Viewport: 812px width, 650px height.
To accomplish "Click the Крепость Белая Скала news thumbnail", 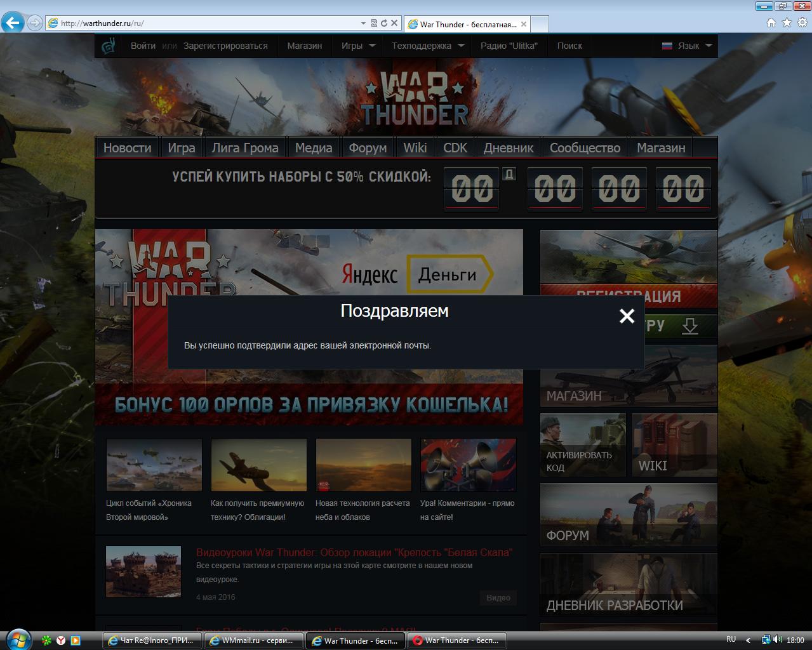I will pyautogui.click(x=143, y=571).
